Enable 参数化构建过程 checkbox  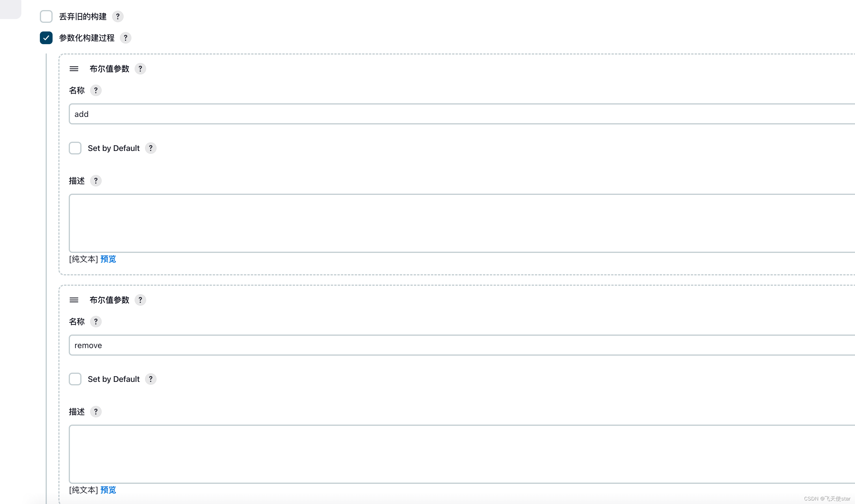click(46, 38)
